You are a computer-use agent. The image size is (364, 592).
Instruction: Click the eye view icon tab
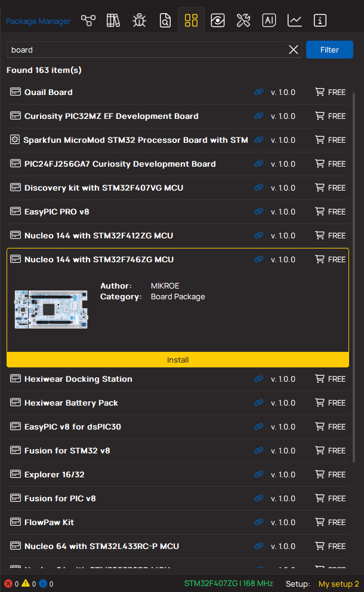click(217, 21)
